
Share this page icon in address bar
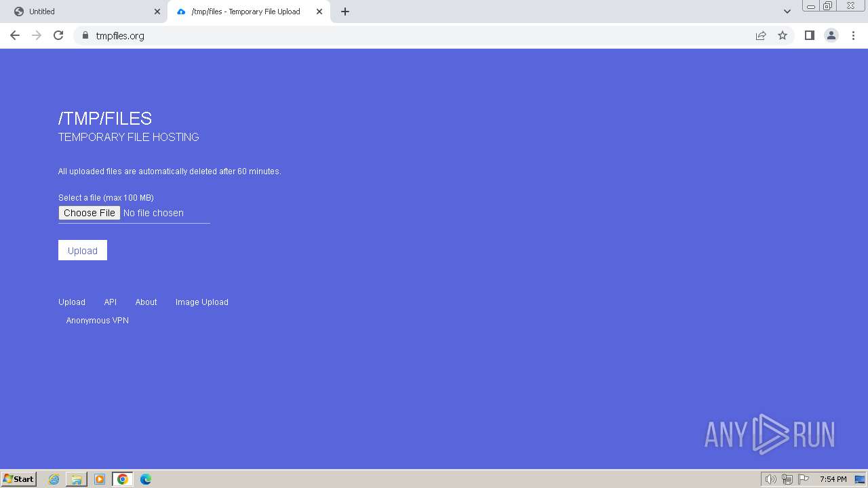coord(761,35)
